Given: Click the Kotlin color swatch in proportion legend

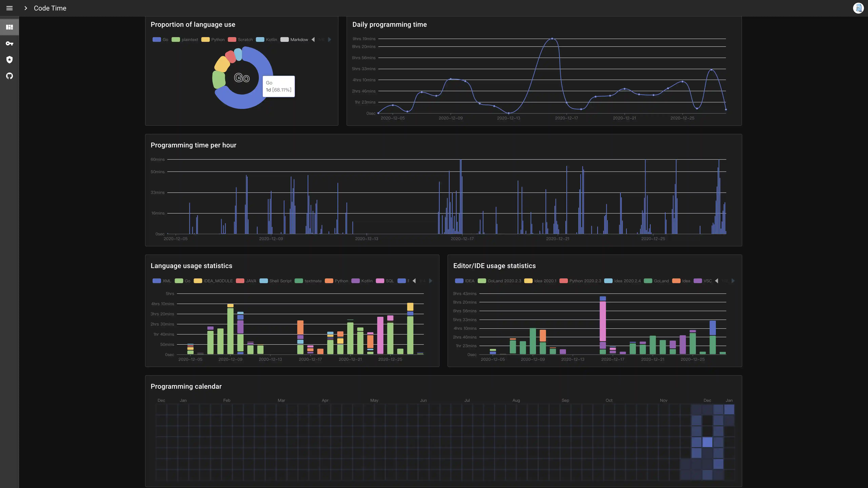Looking at the screenshot, I should pyautogui.click(x=260, y=40).
